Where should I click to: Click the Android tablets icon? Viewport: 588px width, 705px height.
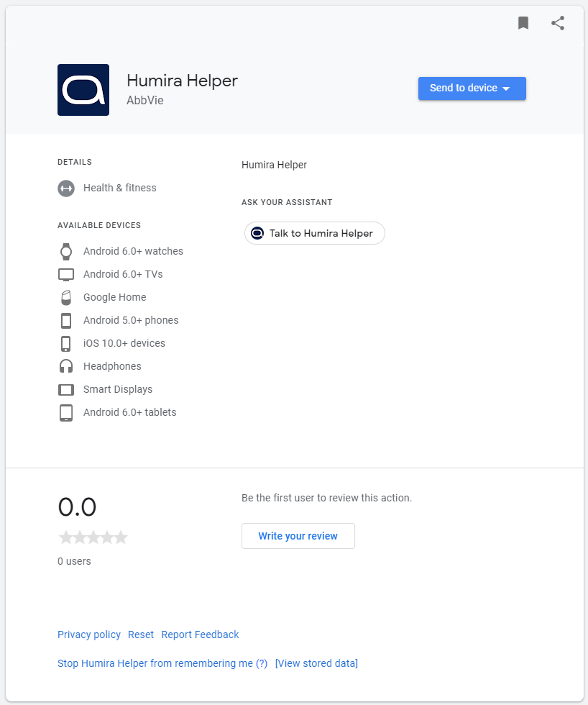[x=66, y=413]
